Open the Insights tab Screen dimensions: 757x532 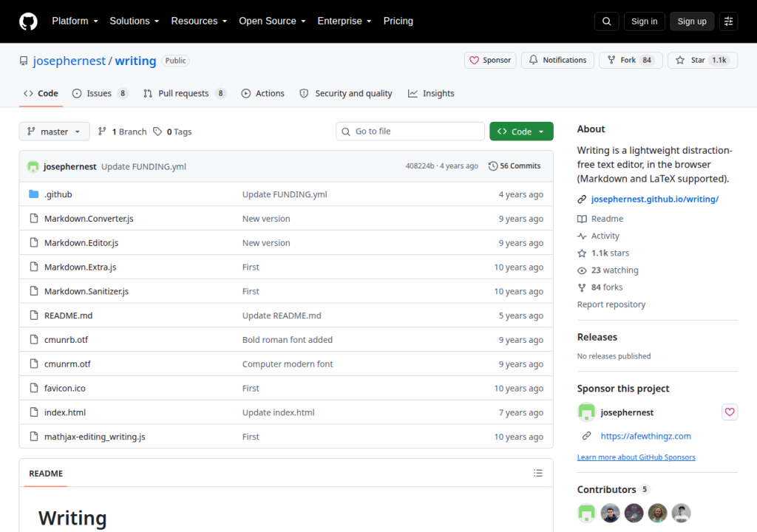tap(431, 94)
